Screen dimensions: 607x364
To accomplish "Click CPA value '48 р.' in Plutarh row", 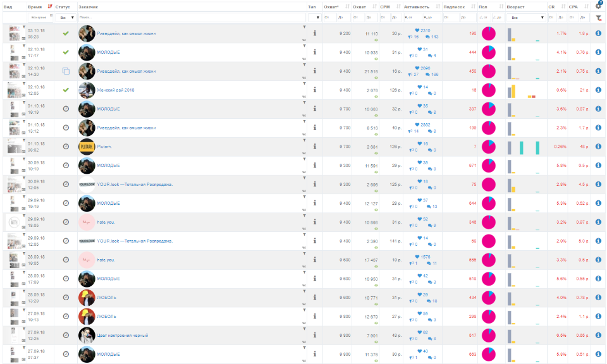I will click(584, 147).
